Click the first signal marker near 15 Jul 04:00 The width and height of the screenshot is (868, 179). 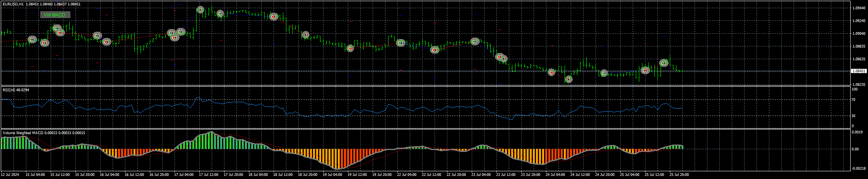[x=33, y=40]
